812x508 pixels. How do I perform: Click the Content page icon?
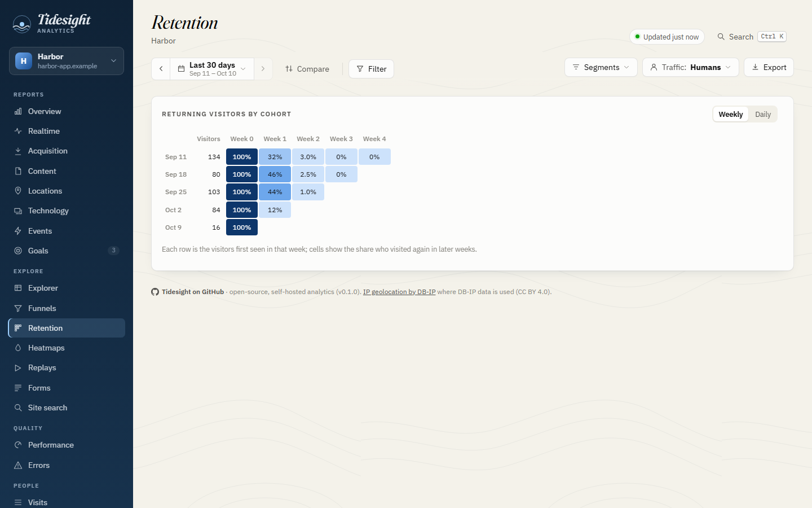(18, 171)
